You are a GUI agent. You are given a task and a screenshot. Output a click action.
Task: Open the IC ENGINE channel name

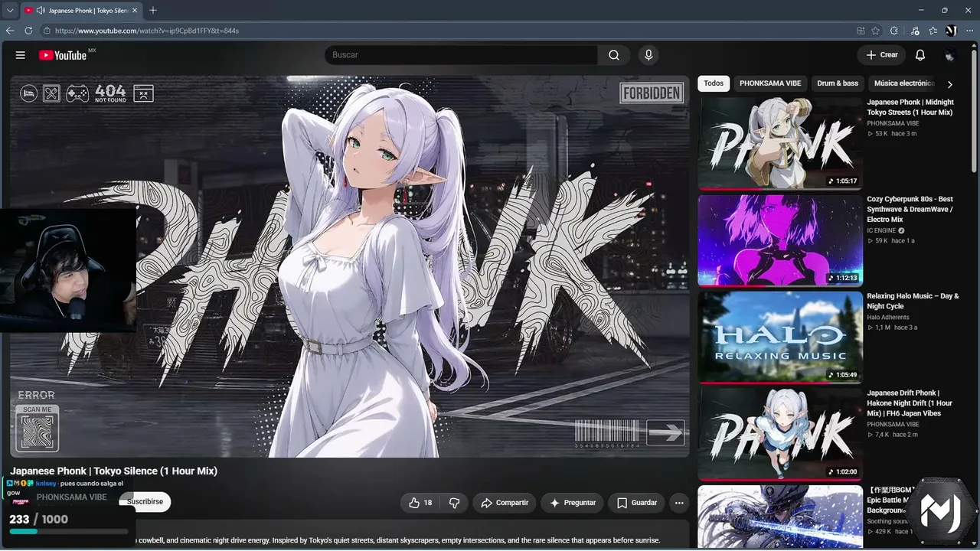[881, 230]
